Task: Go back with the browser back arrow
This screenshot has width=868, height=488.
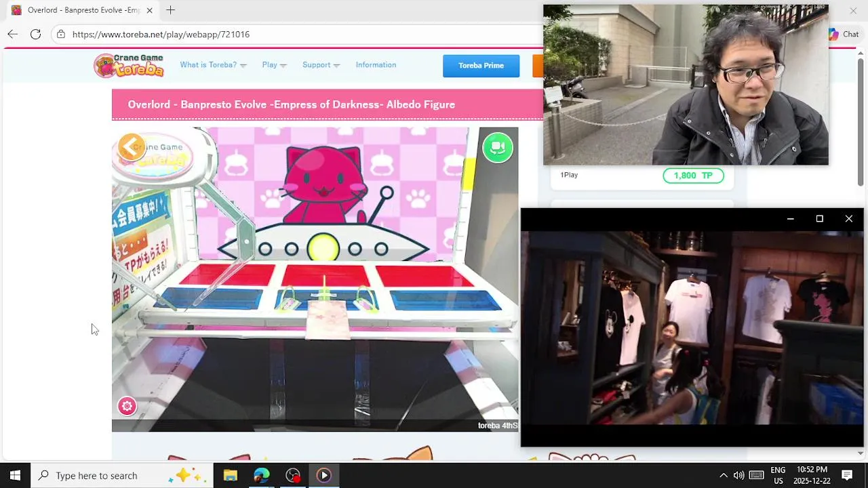Action: click(x=13, y=34)
